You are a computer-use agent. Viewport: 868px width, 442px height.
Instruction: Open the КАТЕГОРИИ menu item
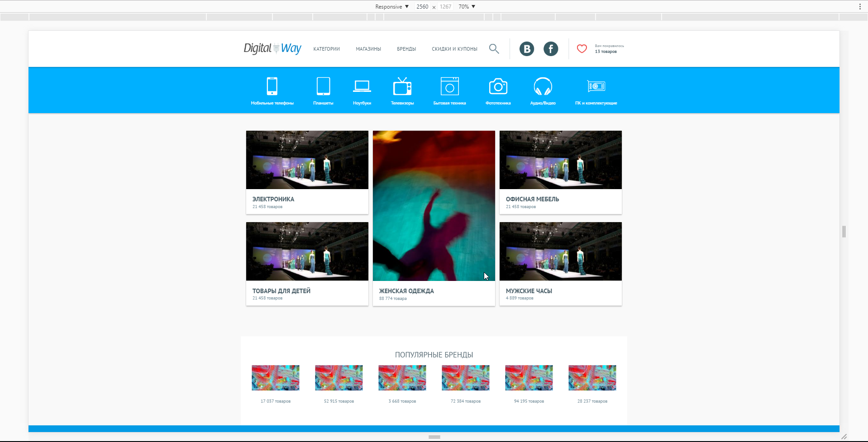coord(326,49)
